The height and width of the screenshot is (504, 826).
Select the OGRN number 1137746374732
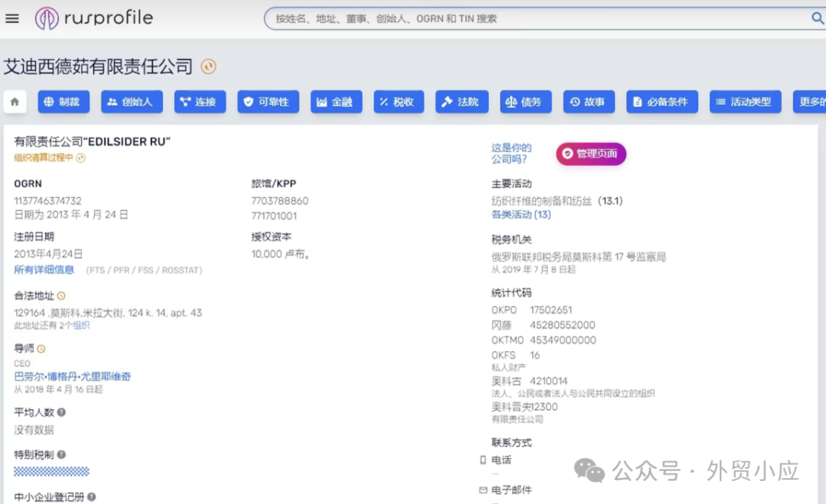[x=48, y=201]
